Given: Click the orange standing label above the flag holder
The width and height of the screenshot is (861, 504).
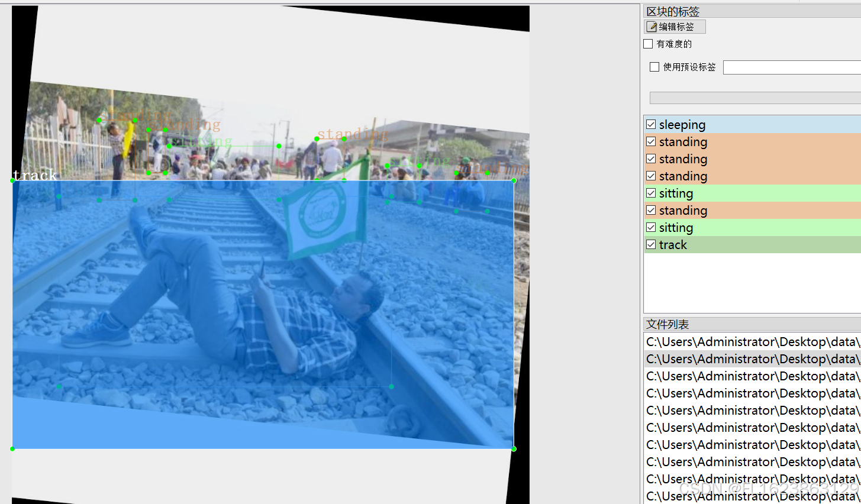Looking at the screenshot, I should point(353,134).
